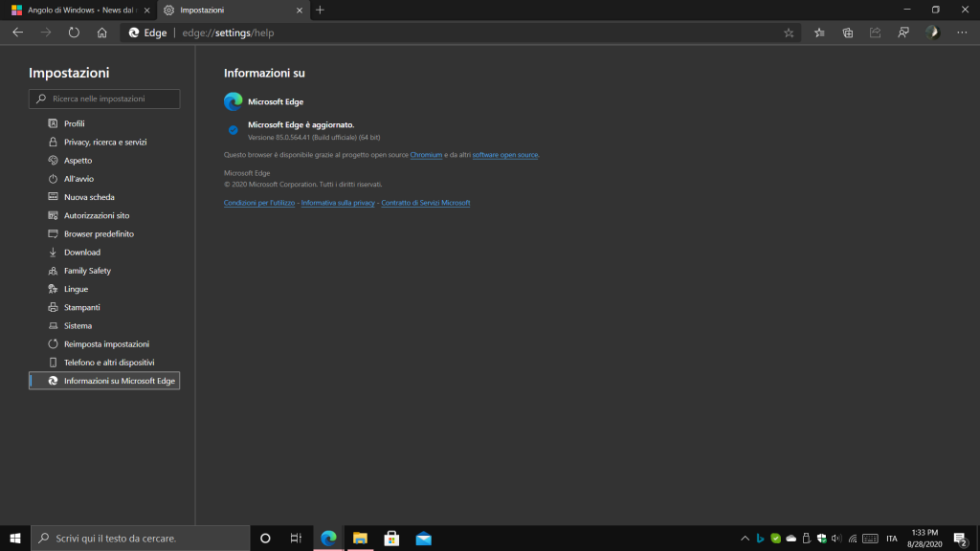Click the browser refresh icon
Viewport: 980px width, 551px height.
tap(74, 33)
